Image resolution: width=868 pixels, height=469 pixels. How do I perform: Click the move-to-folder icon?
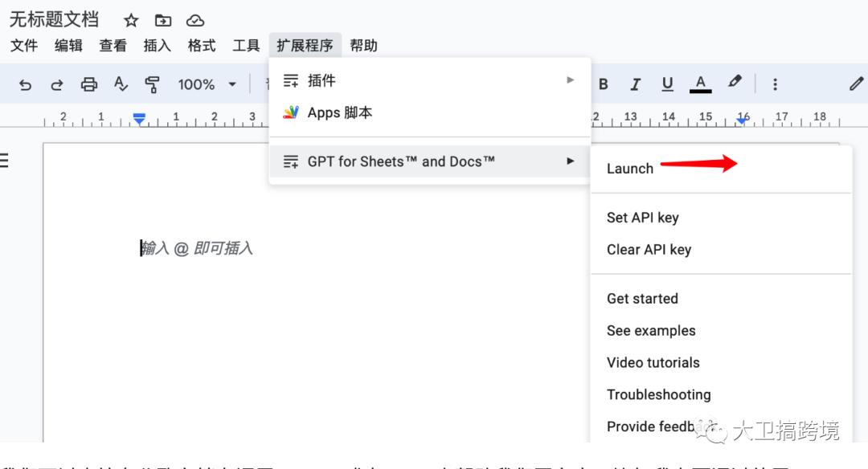click(162, 20)
